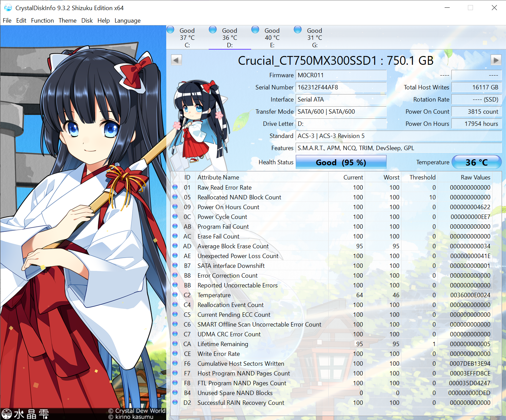Click the next drive arrow icon
The width and height of the screenshot is (506, 420).
[x=496, y=60]
